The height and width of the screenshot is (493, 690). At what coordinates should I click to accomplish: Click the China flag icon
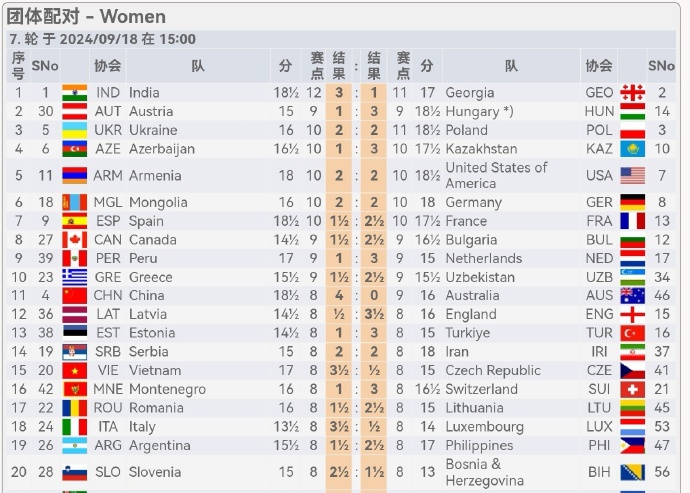74,295
